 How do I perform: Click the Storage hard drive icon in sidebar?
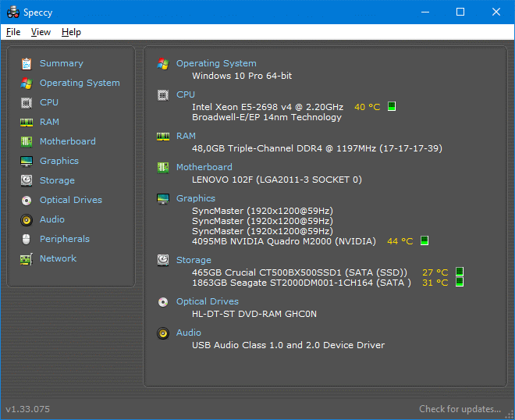(x=27, y=180)
